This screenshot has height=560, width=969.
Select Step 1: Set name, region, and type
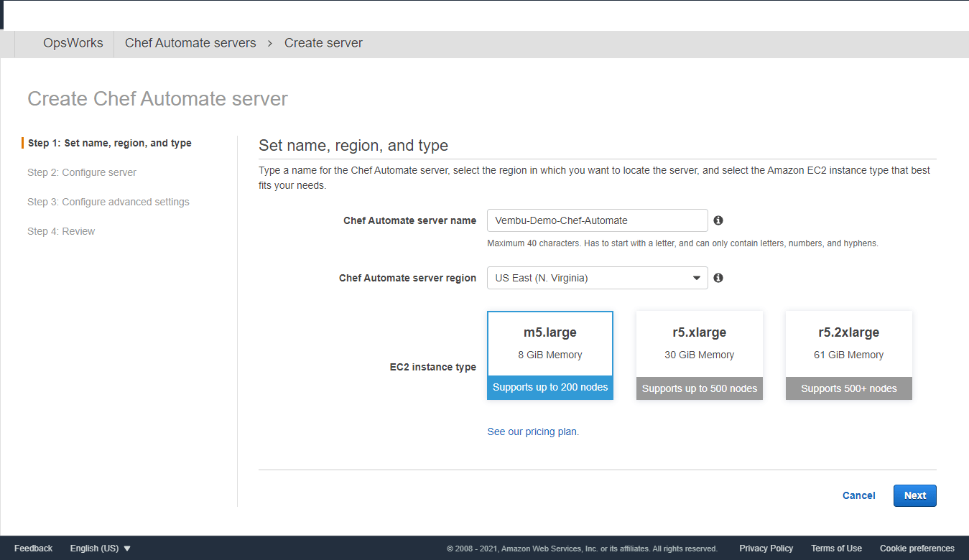[x=110, y=143]
